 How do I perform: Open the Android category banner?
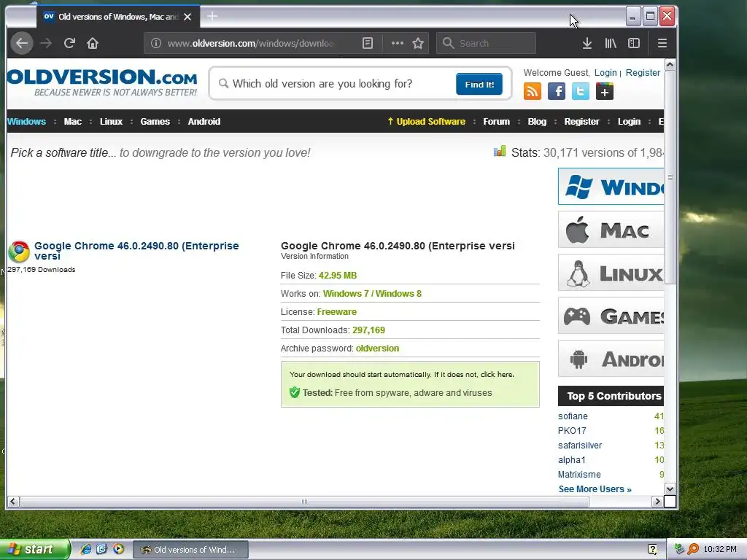coord(611,359)
